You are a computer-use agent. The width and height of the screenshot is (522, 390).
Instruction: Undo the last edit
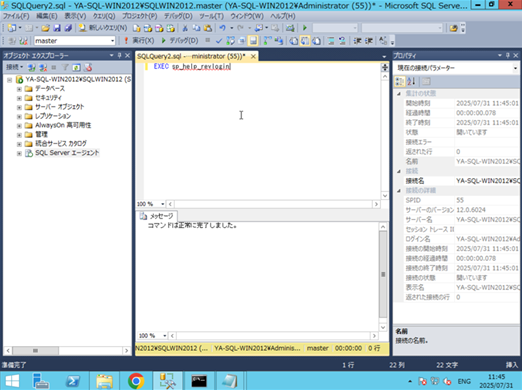pyautogui.click(x=222, y=28)
